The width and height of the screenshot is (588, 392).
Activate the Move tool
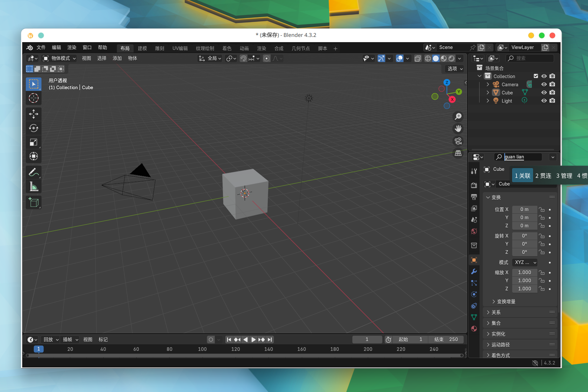pos(34,114)
